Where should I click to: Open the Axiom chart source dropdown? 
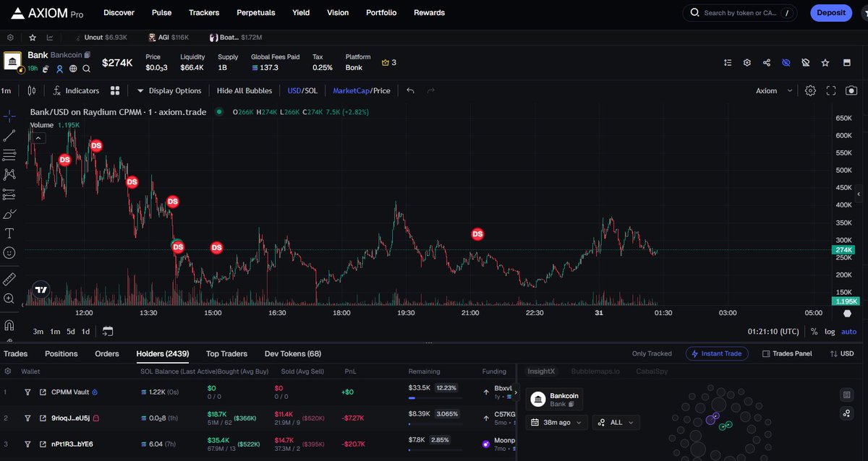[x=773, y=91]
